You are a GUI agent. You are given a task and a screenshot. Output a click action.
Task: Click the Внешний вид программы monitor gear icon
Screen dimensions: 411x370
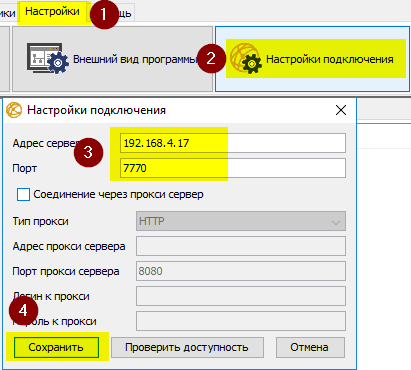coord(48,59)
